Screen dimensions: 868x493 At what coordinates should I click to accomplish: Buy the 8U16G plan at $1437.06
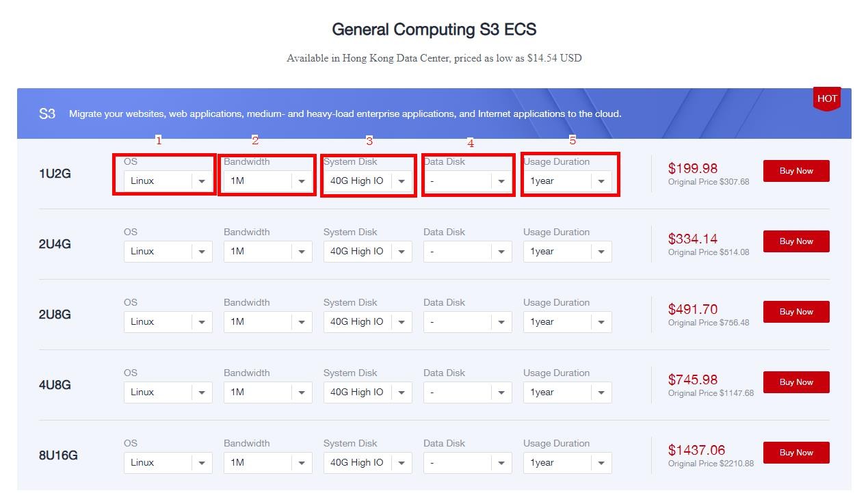796,453
